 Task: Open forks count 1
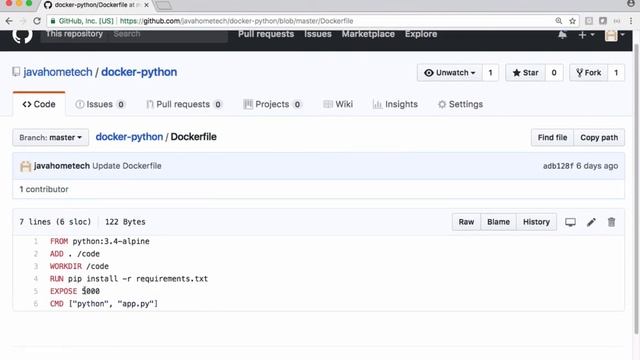click(616, 73)
